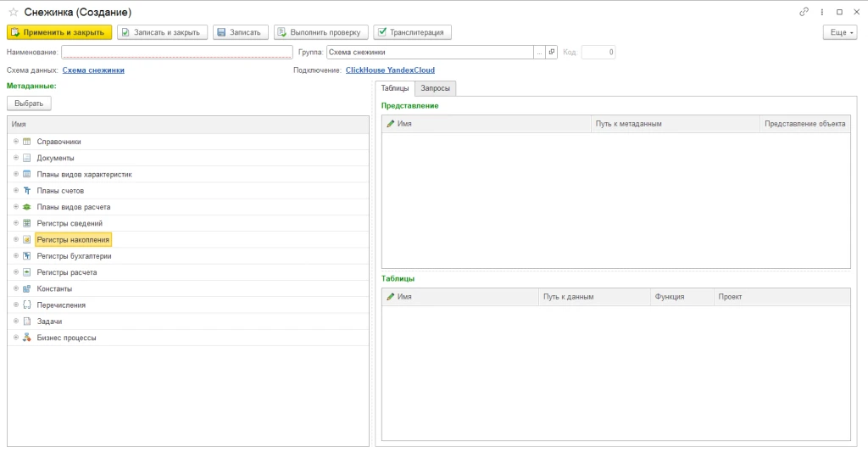868x453 pixels.
Task: Click the open icon beside the Группа field
Action: coord(552,53)
